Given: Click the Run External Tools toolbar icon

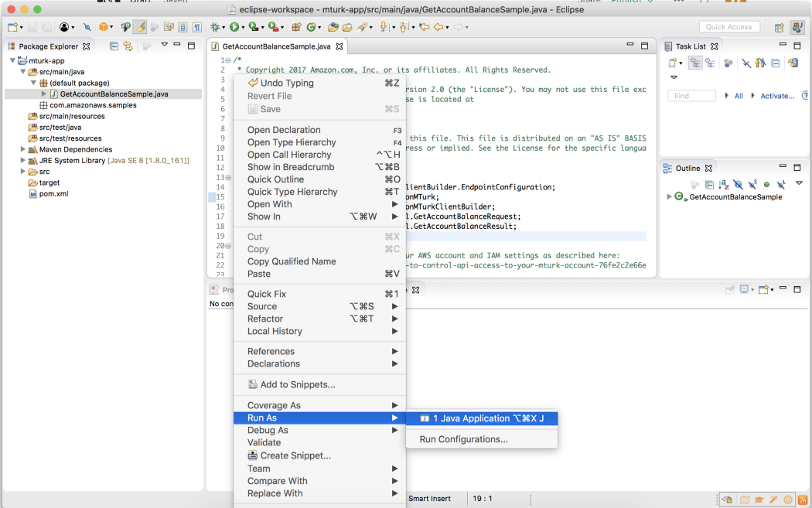Looking at the screenshot, I should click(x=272, y=27).
